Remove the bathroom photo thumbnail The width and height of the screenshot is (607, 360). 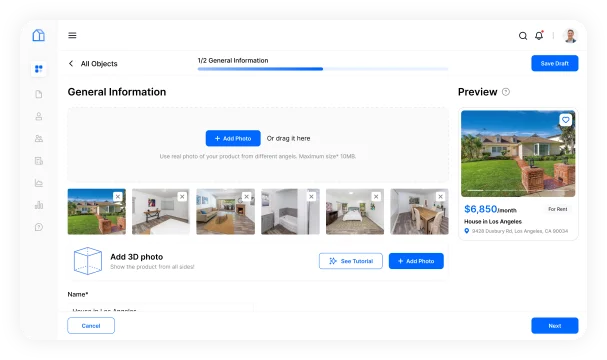(311, 197)
